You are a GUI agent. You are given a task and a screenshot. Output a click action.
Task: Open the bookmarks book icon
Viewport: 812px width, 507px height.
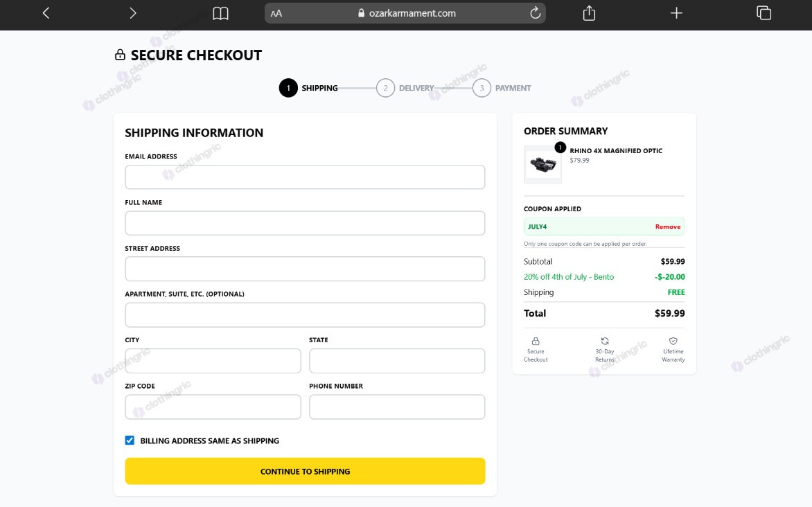point(220,13)
